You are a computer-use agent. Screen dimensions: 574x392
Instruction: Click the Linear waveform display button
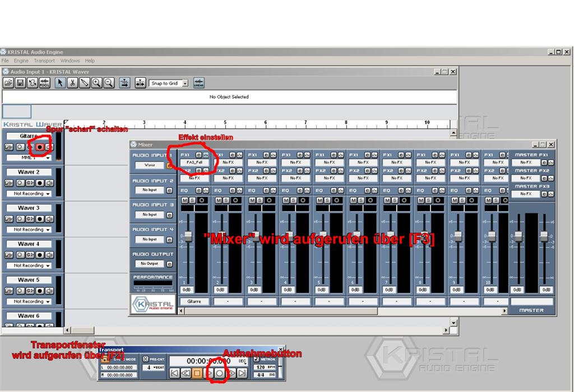point(198,83)
